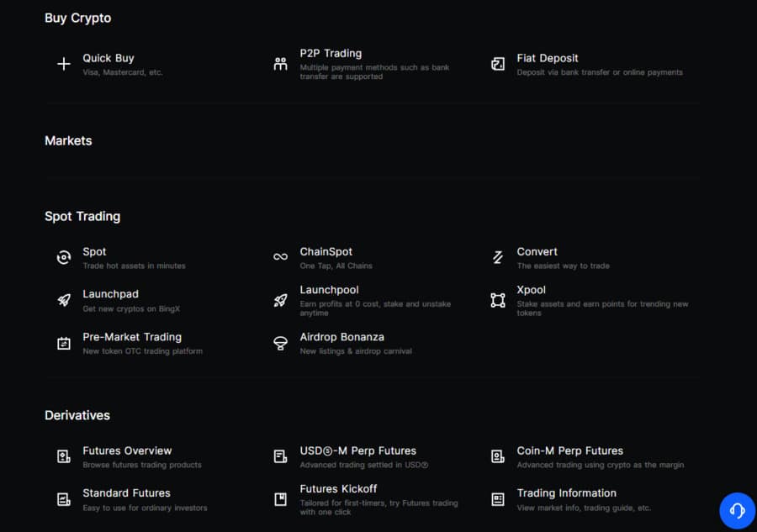Screen dimensions: 757x532
Task: Select Coin-M Perp Futures
Action: (569, 450)
